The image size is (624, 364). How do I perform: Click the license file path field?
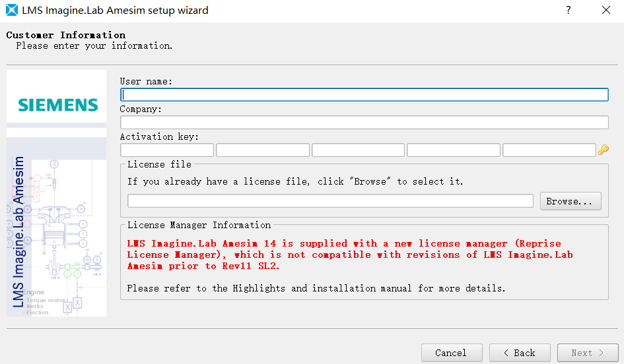coord(330,201)
